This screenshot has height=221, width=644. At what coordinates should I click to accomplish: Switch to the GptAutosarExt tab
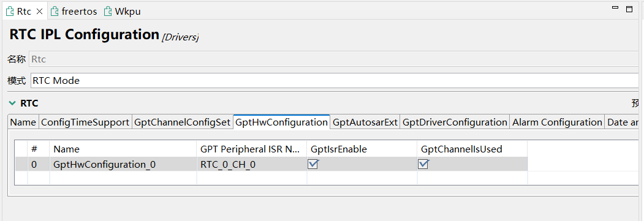[x=365, y=122]
